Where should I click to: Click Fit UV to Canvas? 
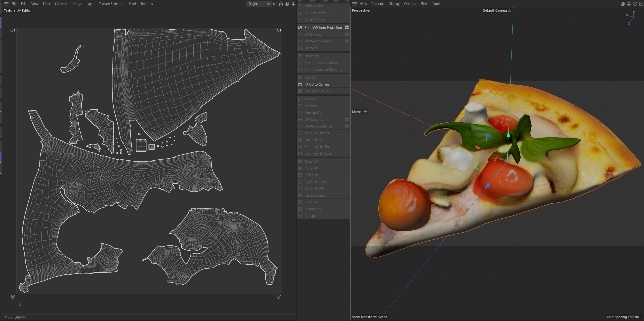point(317,84)
